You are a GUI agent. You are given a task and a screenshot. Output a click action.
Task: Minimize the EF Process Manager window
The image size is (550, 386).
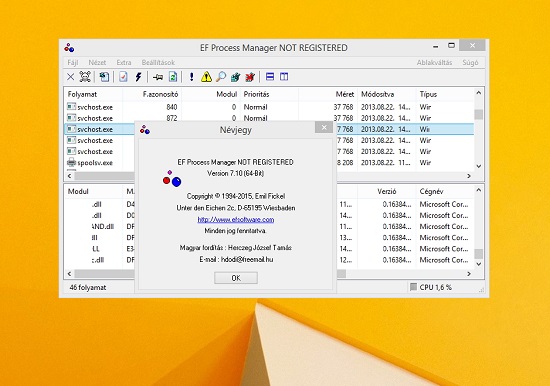pyautogui.click(x=436, y=46)
